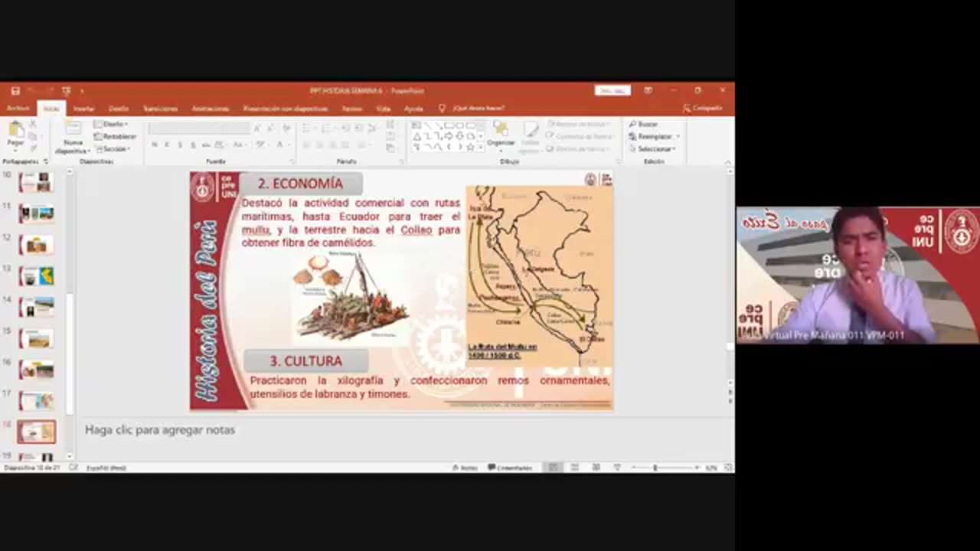Click the Decrease Font Size icon

tap(269, 128)
